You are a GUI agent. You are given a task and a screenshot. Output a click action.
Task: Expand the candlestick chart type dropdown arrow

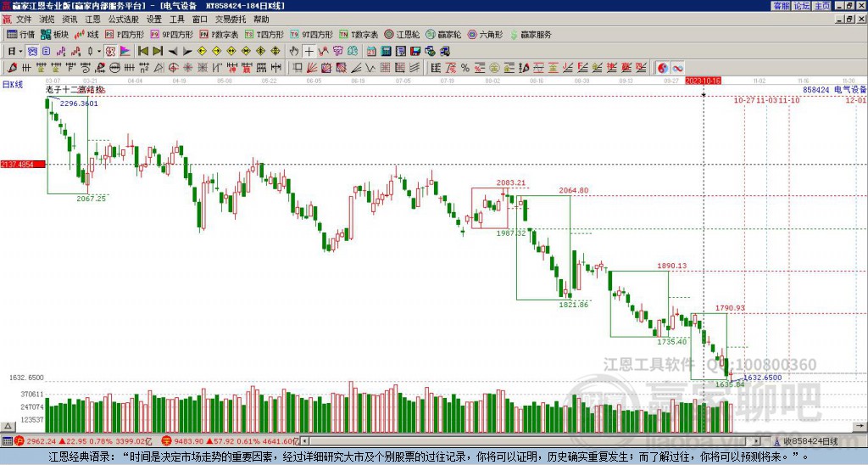tap(99, 52)
